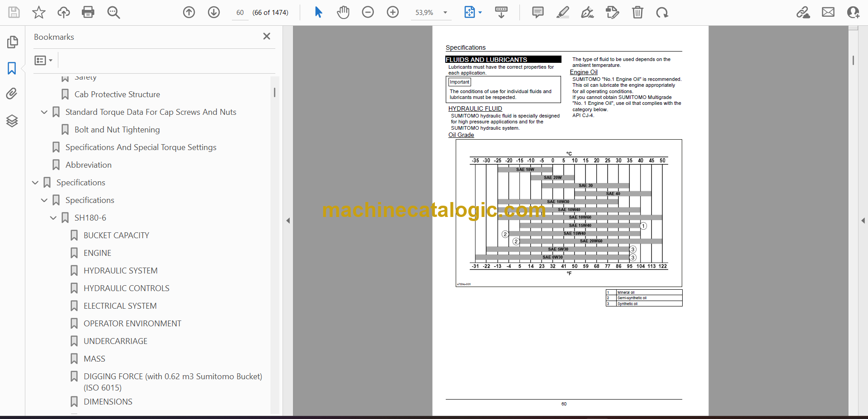Select the highlight text pen tool
The width and height of the screenshot is (868, 419).
pos(563,12)
